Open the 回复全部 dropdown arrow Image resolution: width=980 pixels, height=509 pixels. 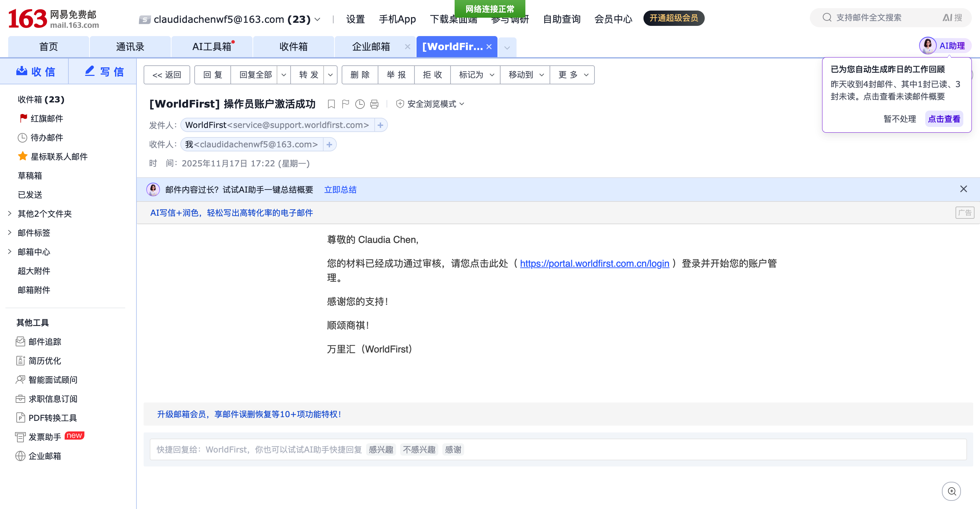point(284,75)
